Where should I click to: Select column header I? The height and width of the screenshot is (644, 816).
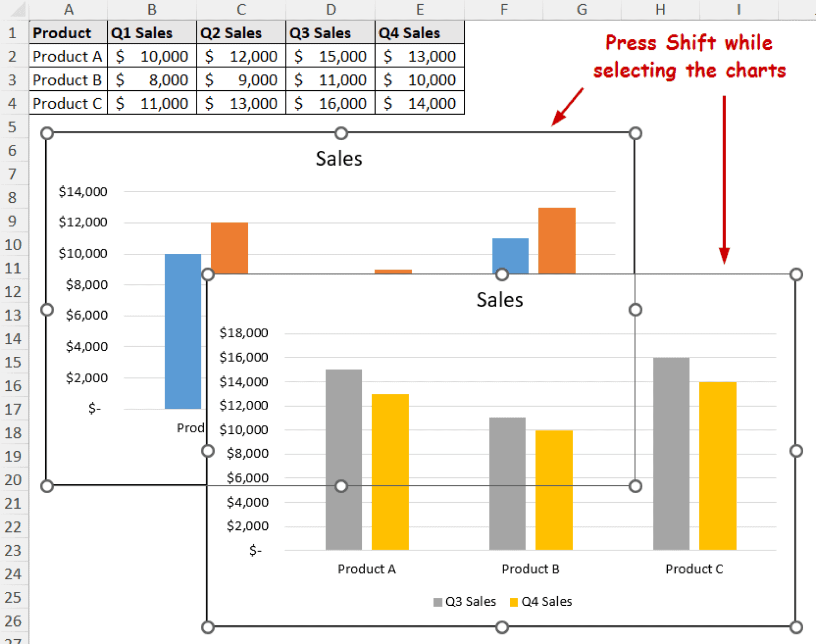[738, 8]
